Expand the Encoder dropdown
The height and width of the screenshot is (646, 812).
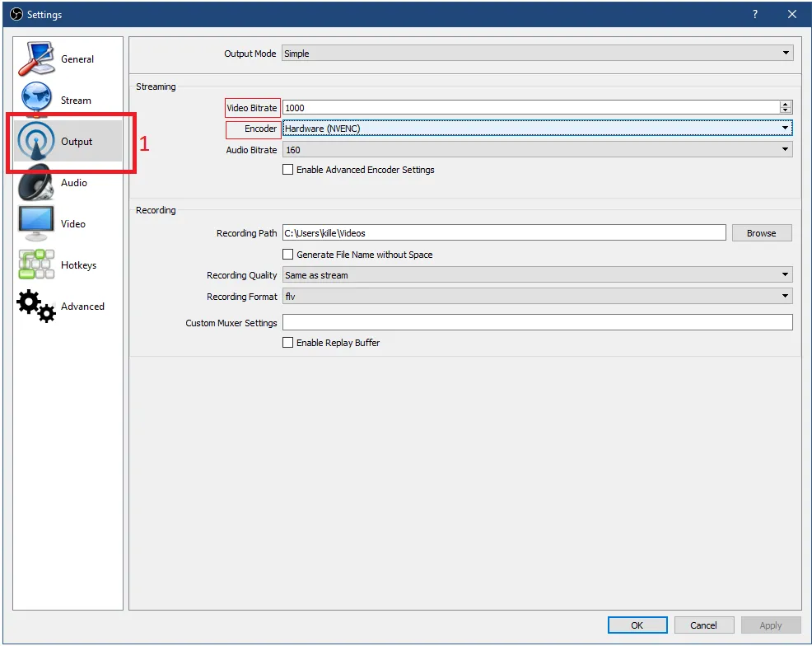pyautogui.click(x=537, y=129)
